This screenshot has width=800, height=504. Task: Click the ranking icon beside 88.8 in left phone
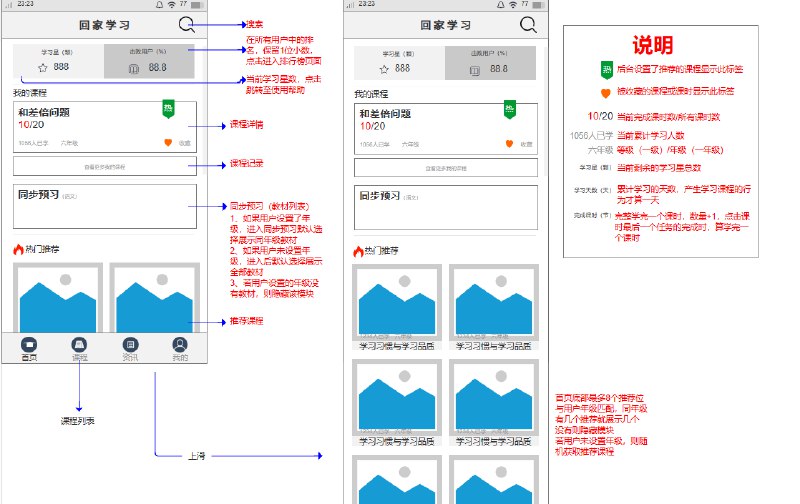pyautogui.click(x=134, y=68)
